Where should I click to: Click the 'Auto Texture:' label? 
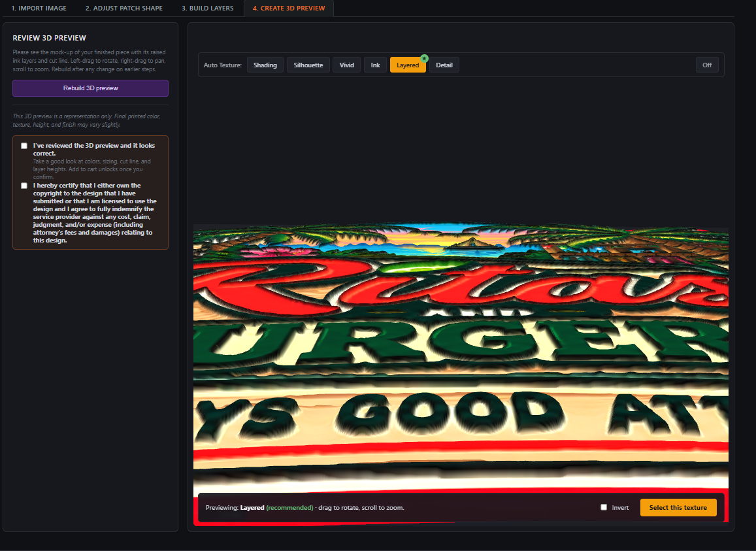223,65
